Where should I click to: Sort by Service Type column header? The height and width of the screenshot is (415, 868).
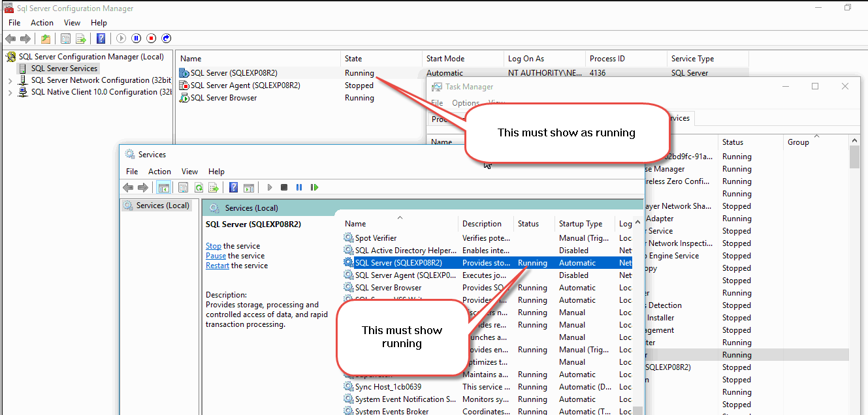click(708, 59)
